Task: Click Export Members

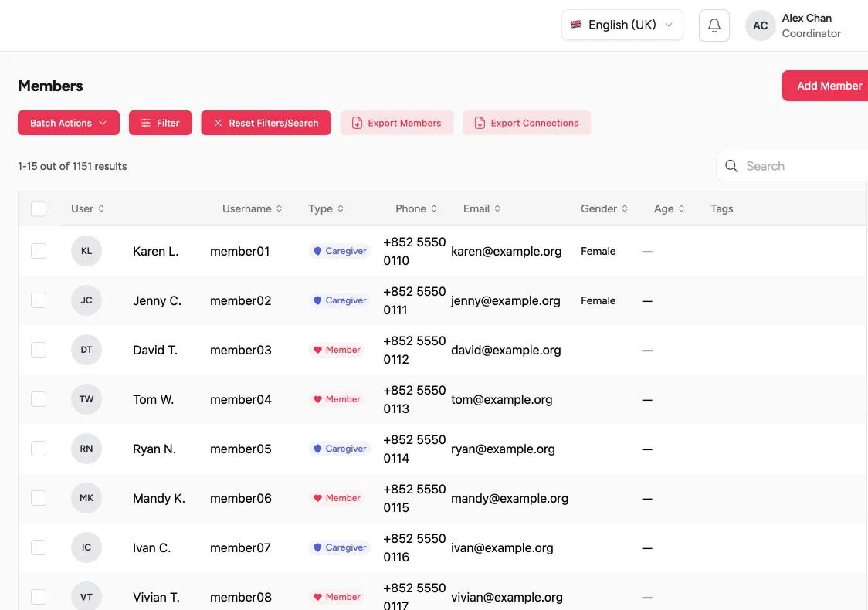Action: point(397,123)
